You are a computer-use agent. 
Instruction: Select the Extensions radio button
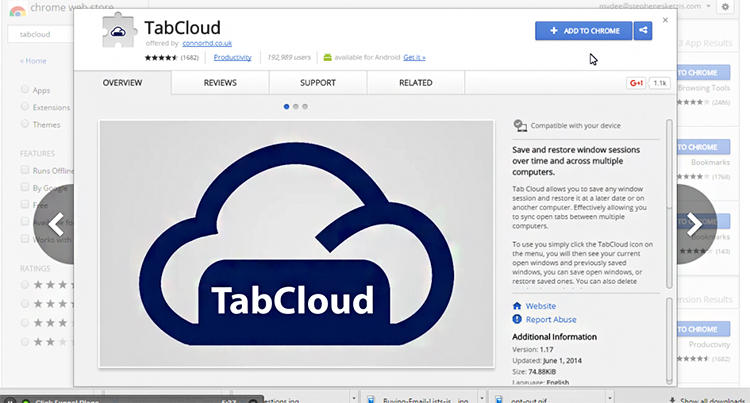click(x=25, y=107)
